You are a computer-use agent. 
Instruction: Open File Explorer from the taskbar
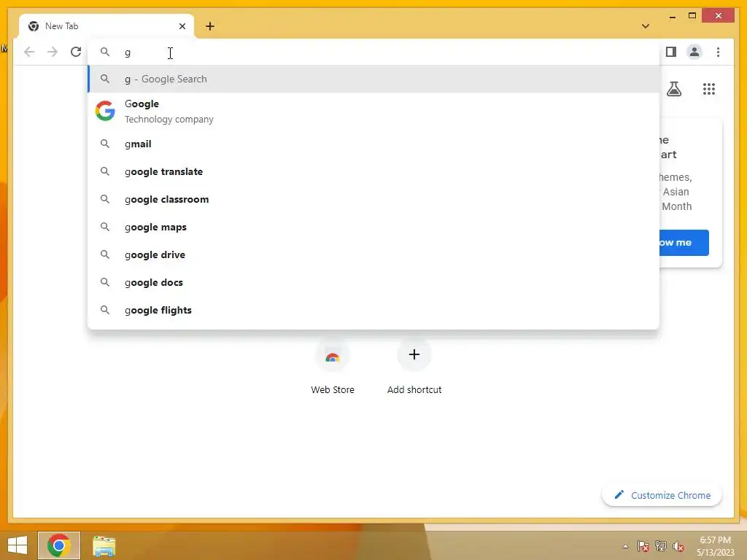click(104, 545)
